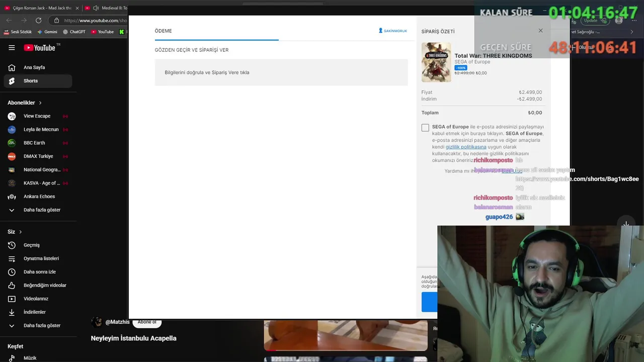
Task: Open the SAKINMORUK account link
Action: pos(393,31)
